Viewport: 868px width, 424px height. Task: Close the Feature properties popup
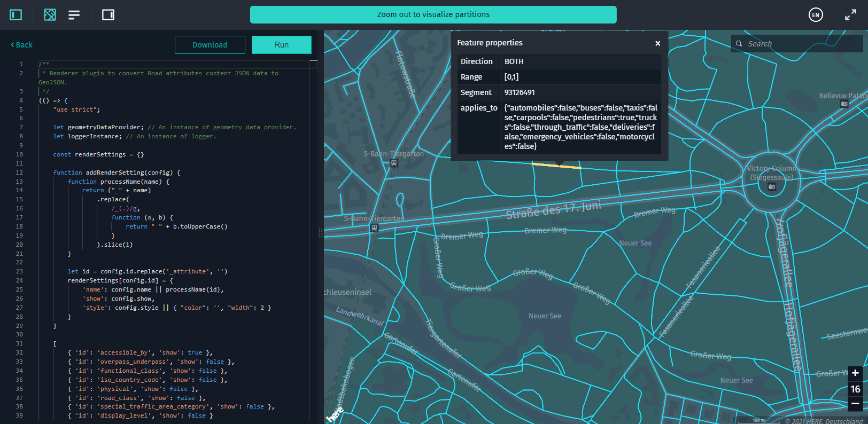tap(657, 43)
